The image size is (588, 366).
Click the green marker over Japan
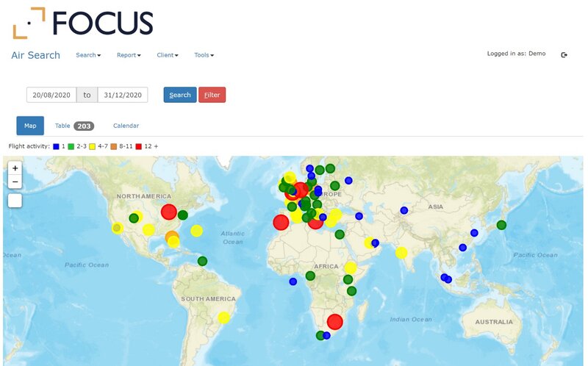[x=501, y=226]
